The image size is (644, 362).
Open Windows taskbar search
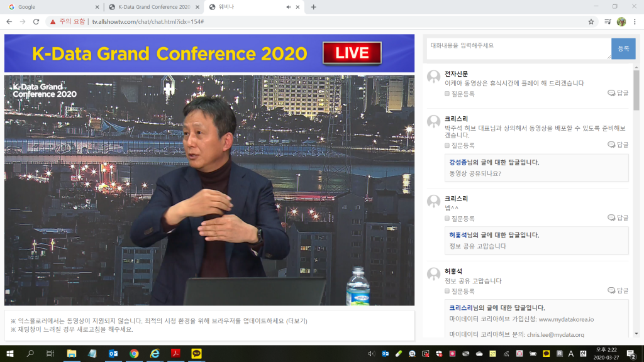(30, 353)
